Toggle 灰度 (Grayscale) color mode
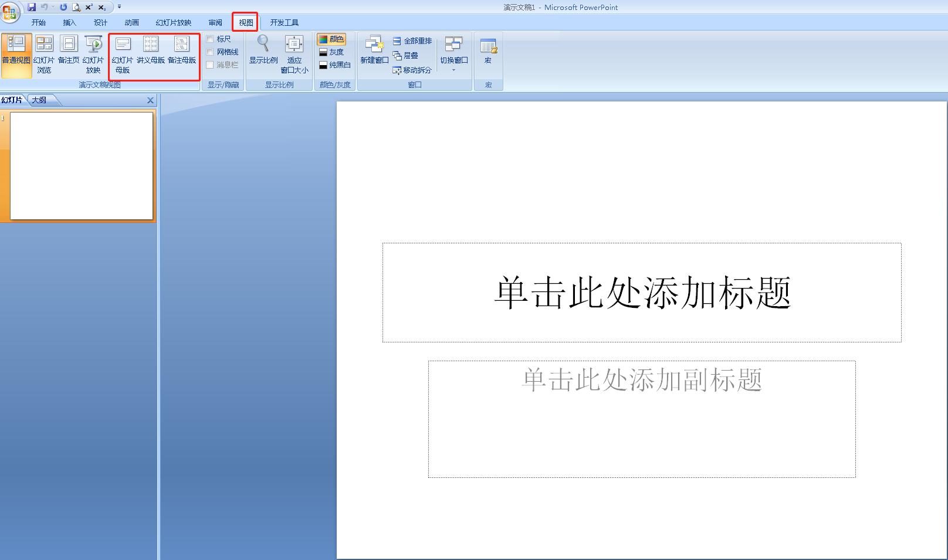This screenshot has height=560, width=948. coord(334,52)
